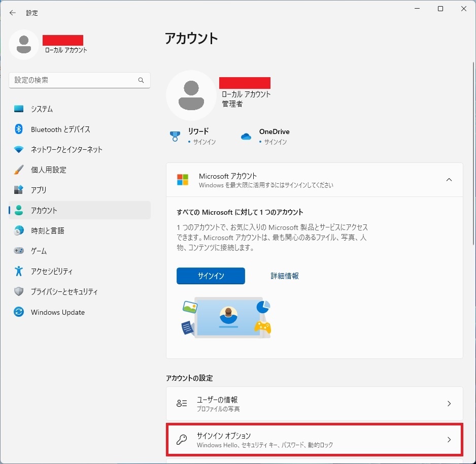The height and width of the screenshot is (464, 476).
Task: Click the Rewards medal icon
Action: (x=175, y=137)
